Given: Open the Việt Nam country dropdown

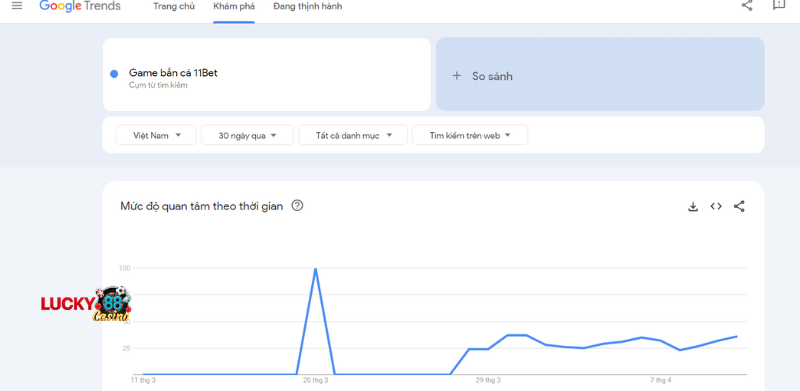Looking at the screenshot, I should click(156, 135).
